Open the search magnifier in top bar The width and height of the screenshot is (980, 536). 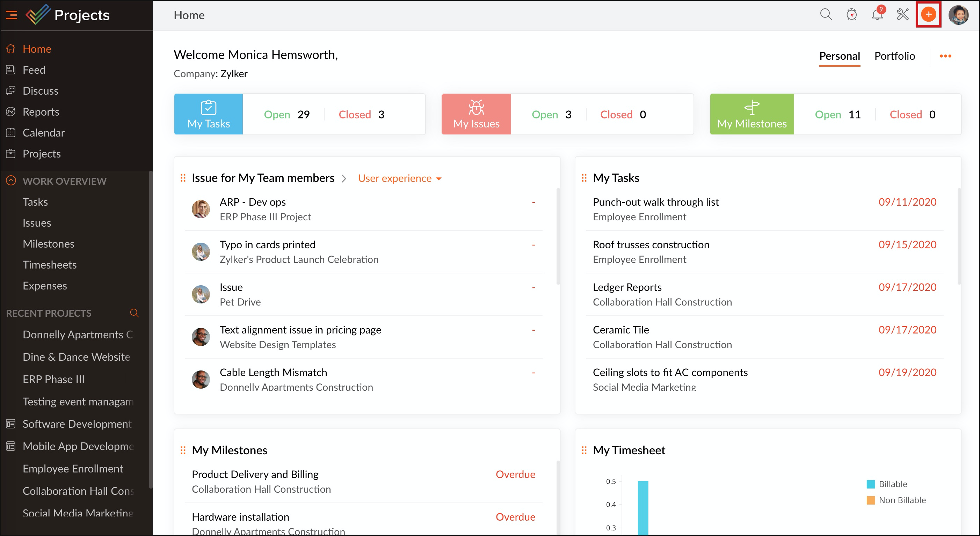[x=826, y=14]
